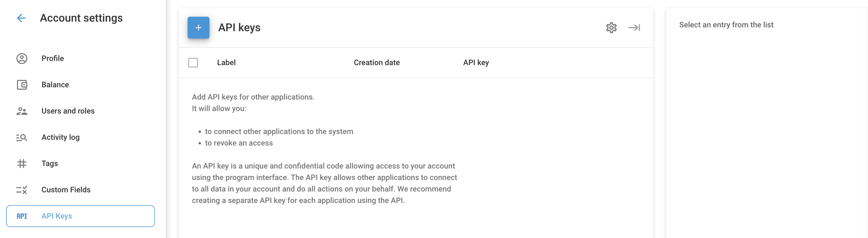Navigate to the Activity log

(61, 138)
